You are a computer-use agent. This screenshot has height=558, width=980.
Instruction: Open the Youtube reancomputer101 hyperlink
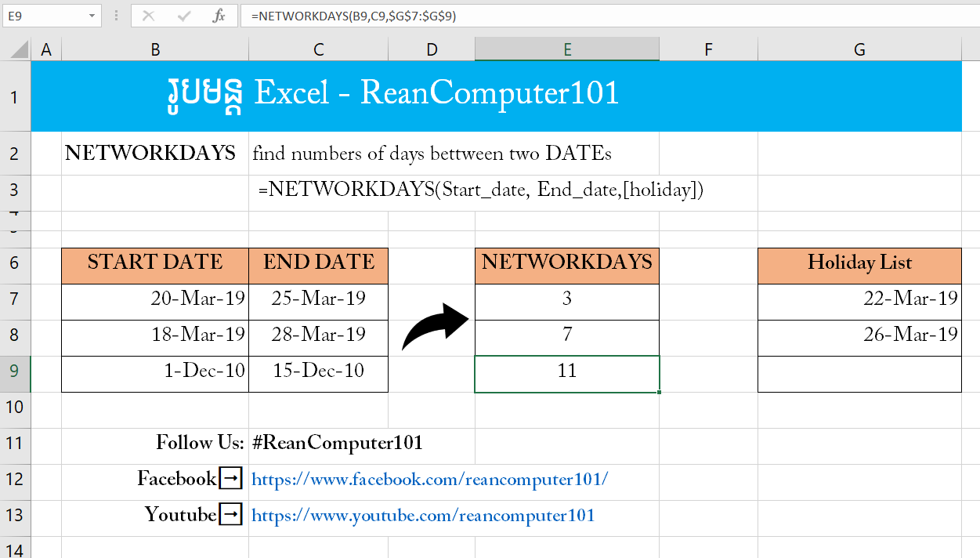point(424,514)
